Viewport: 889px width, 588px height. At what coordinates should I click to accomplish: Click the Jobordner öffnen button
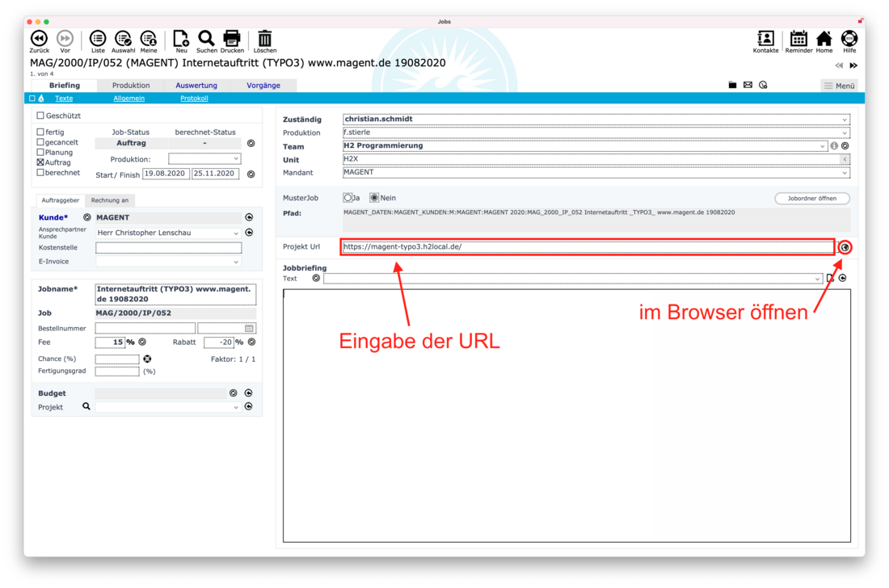click(811, 198)
